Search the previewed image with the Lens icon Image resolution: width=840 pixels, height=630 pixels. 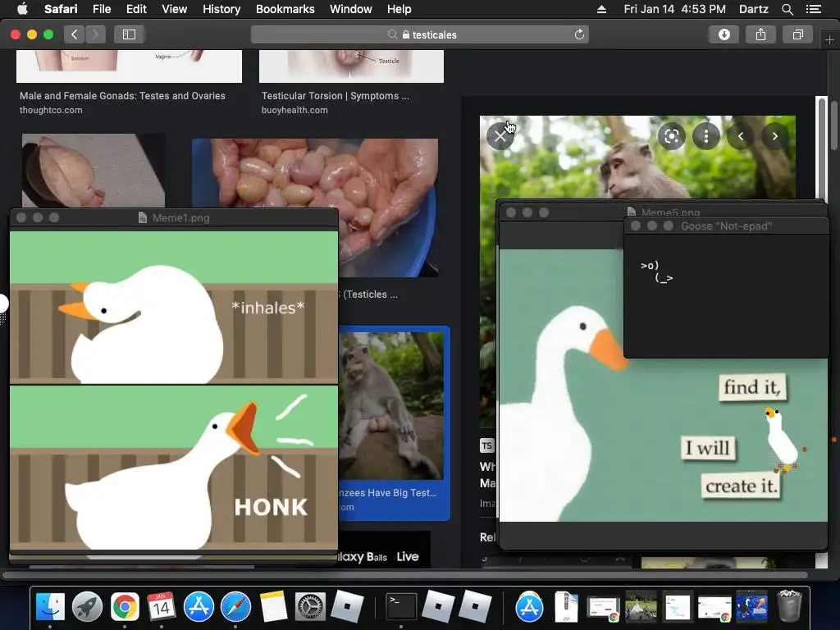(x=671, y=136)
